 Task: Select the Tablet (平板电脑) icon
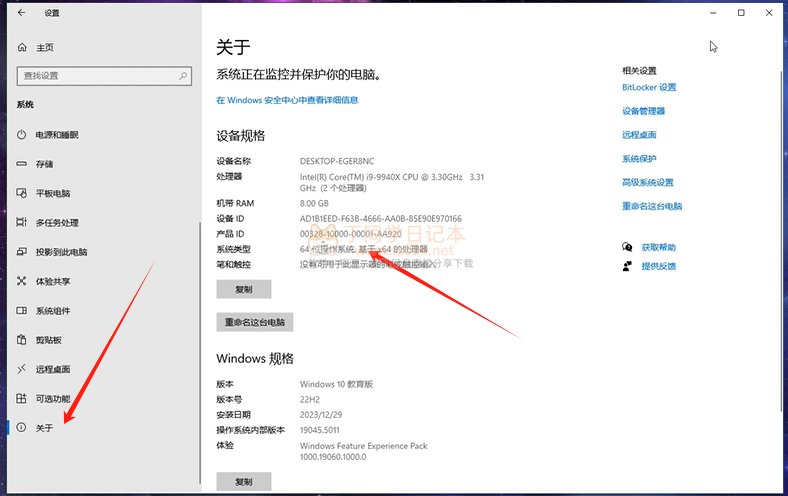click(21, 193)
